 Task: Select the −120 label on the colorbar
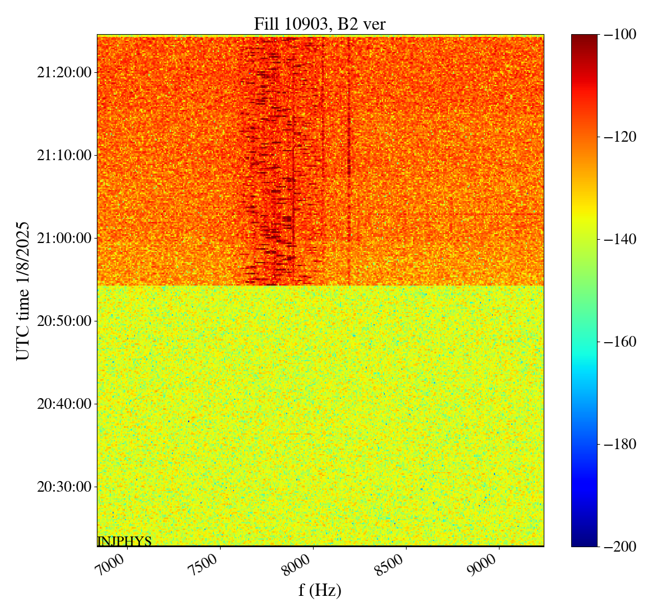(620, 137)
